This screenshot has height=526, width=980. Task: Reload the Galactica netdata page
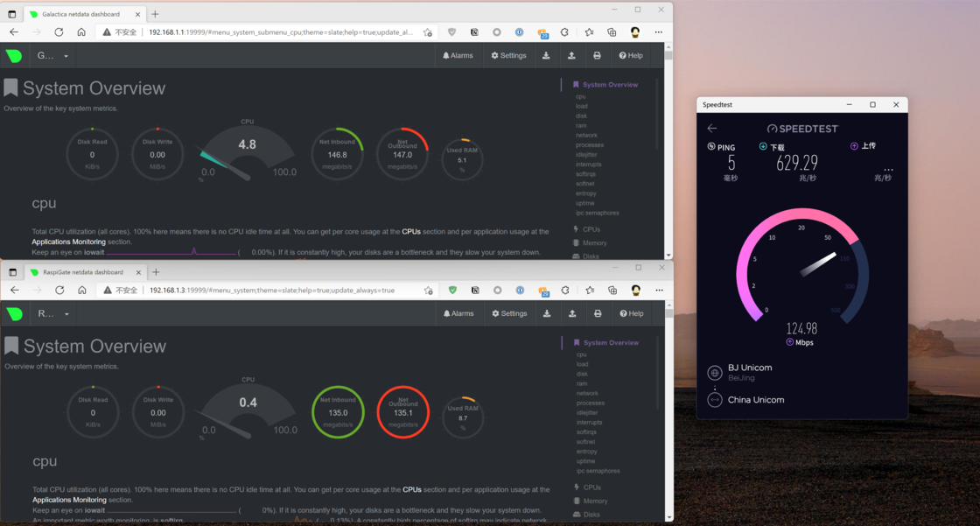(x=59, y=32)
